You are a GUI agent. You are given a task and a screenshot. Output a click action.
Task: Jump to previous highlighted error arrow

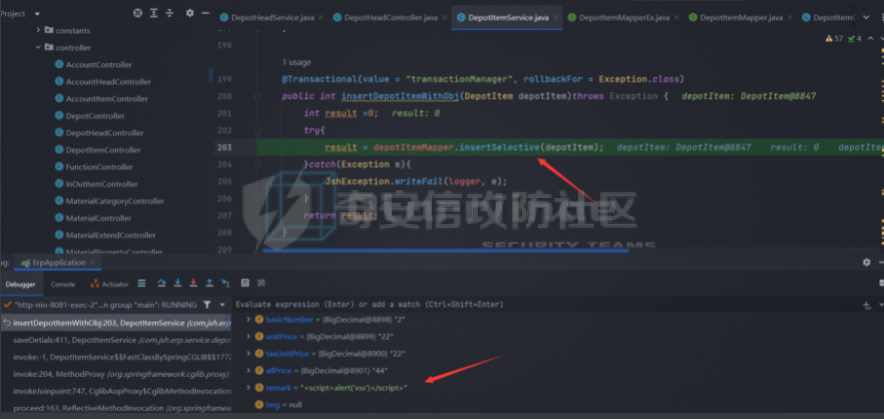tap(870, 38)
